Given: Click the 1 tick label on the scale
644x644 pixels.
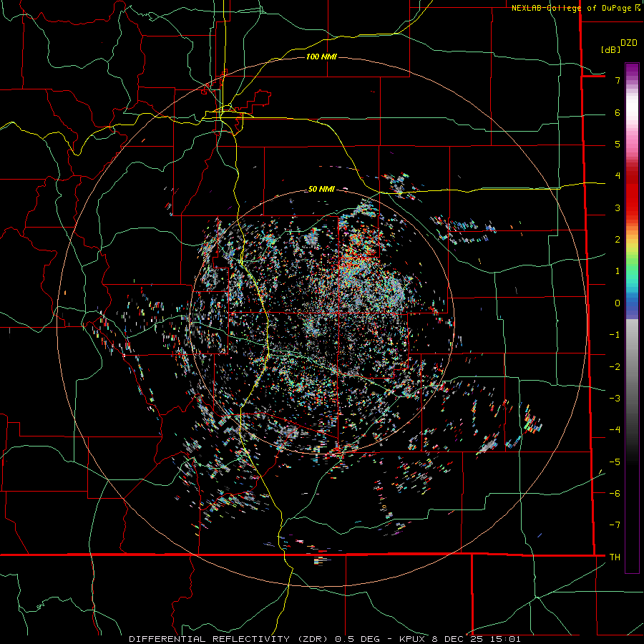Looking at the screenshot, I should (x=618, y=271).
